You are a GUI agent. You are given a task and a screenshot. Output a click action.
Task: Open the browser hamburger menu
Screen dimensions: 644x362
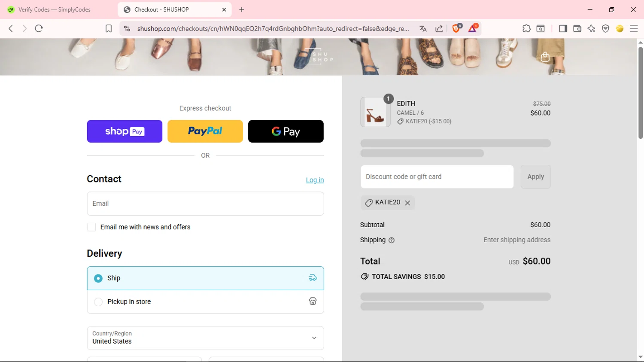[634, 28]
